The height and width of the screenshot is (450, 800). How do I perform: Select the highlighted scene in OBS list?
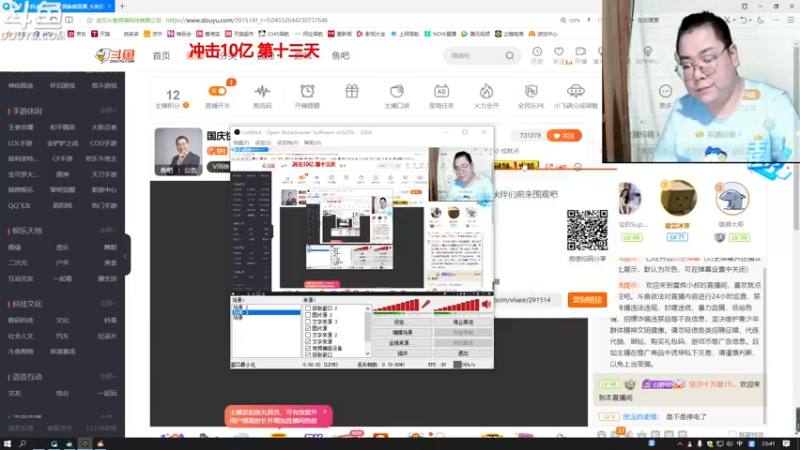pos(266,312)
